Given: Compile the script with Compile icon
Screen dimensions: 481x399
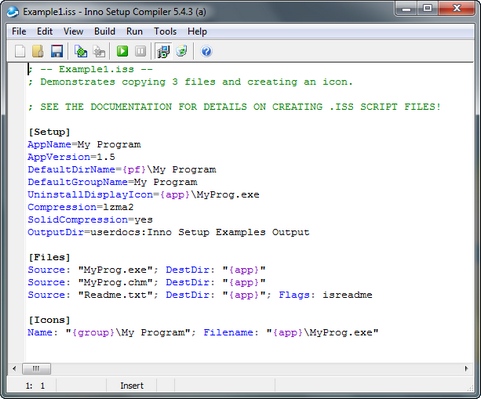Looking at the screenshot, I should (81, 51).
